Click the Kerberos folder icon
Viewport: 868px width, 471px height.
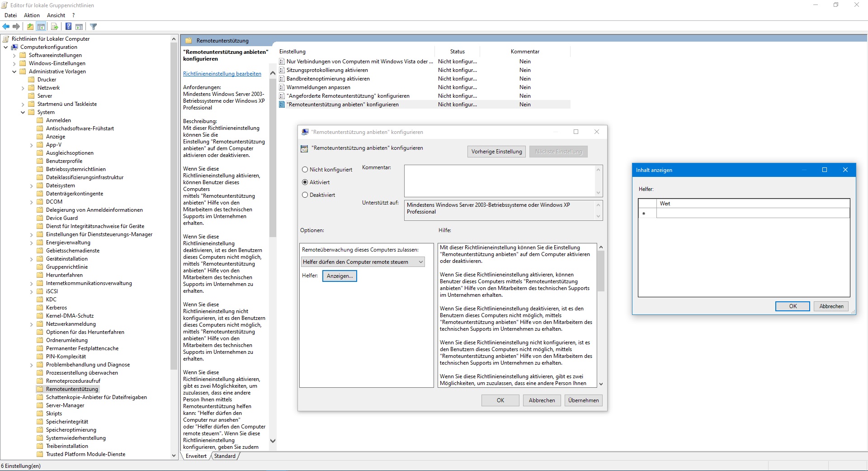[x=40, y=308]
